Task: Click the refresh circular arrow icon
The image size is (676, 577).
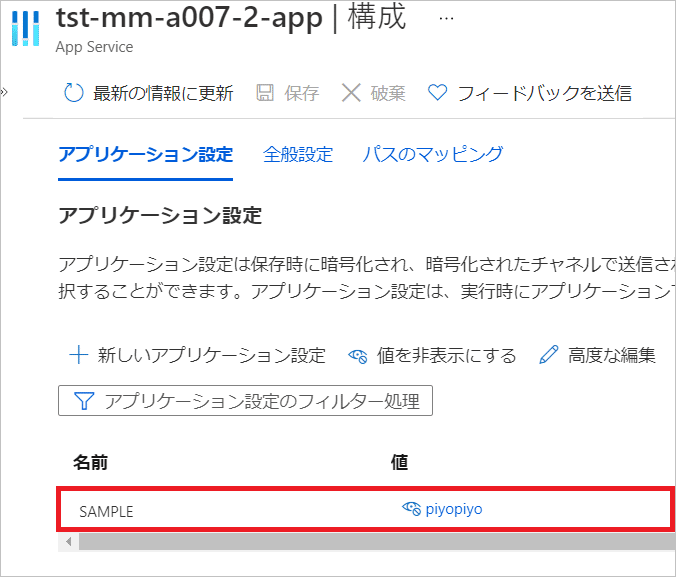Action: [x=73, y=93]
